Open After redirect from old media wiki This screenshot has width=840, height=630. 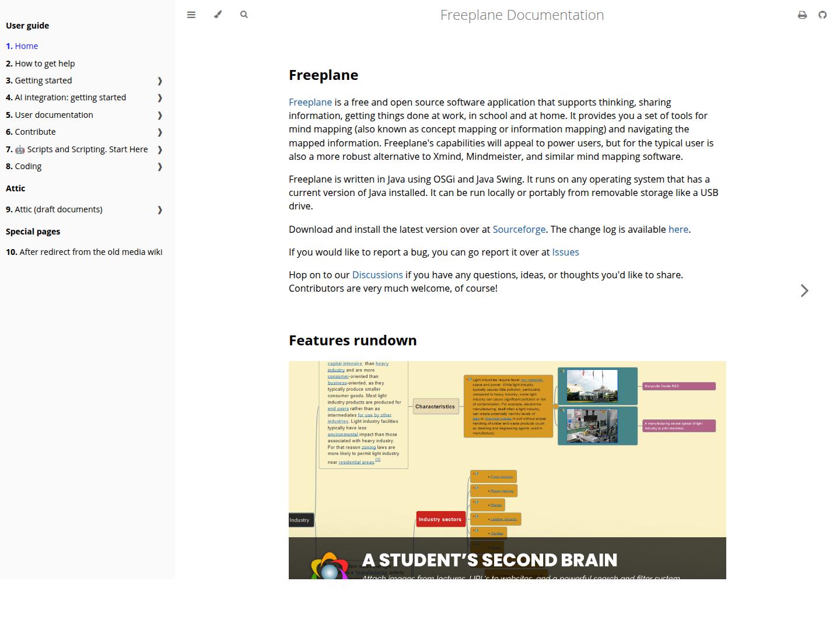tap(84, 252)
